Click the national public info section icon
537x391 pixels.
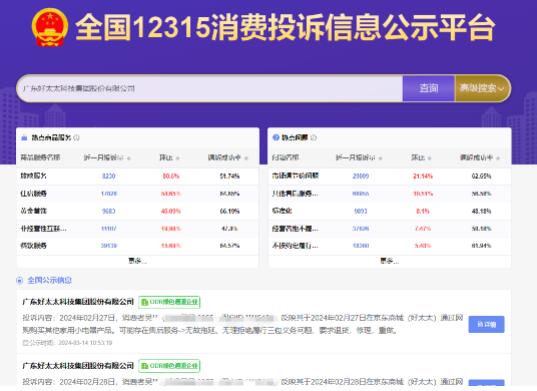click(20, 280)
